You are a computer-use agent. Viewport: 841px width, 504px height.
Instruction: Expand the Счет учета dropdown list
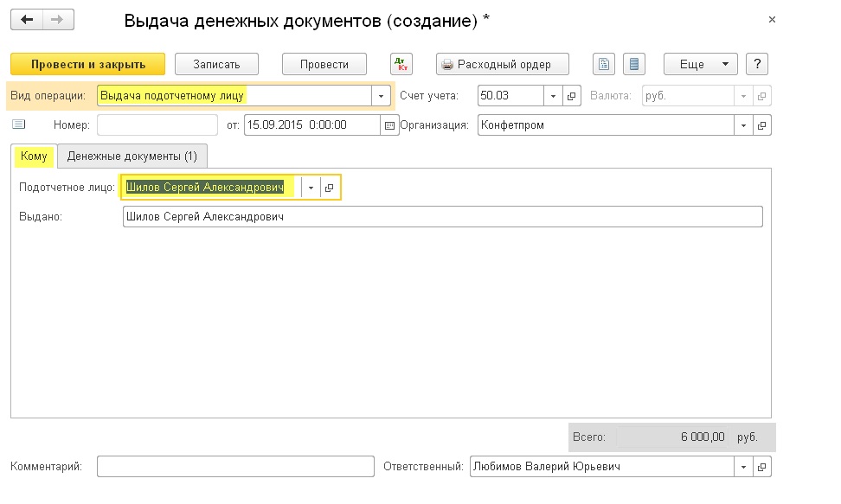pos(553,96)
